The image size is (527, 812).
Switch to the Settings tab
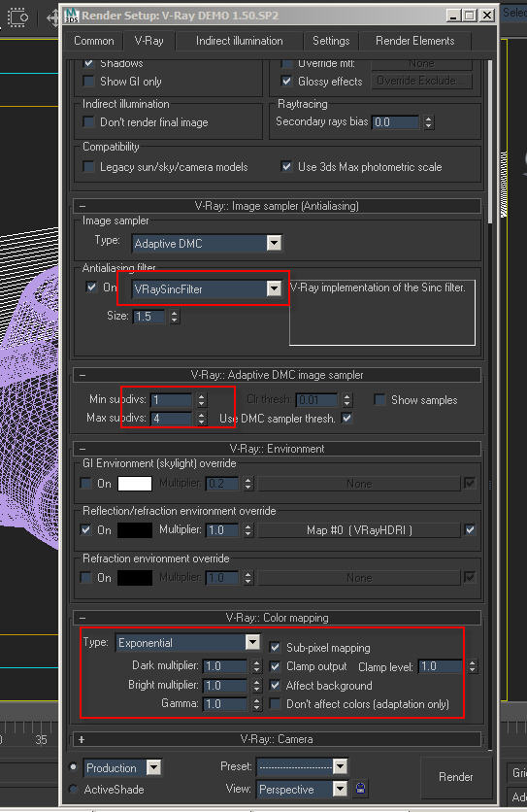click(x=331, y=41)
